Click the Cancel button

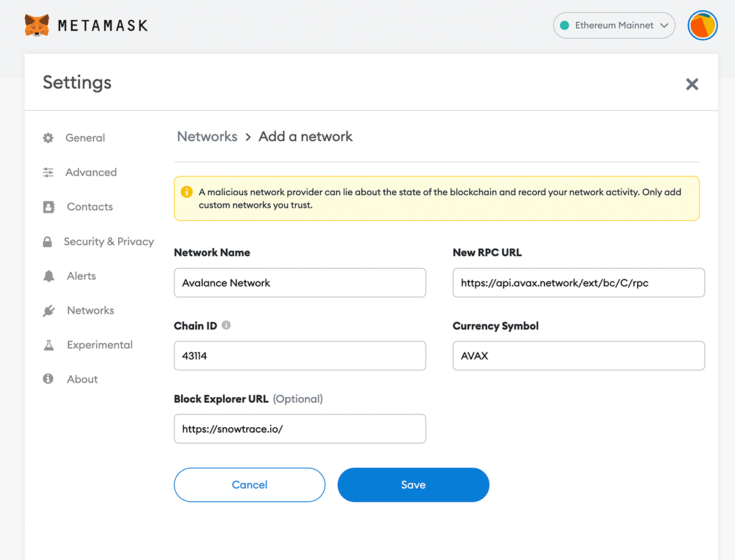(249, 485)
